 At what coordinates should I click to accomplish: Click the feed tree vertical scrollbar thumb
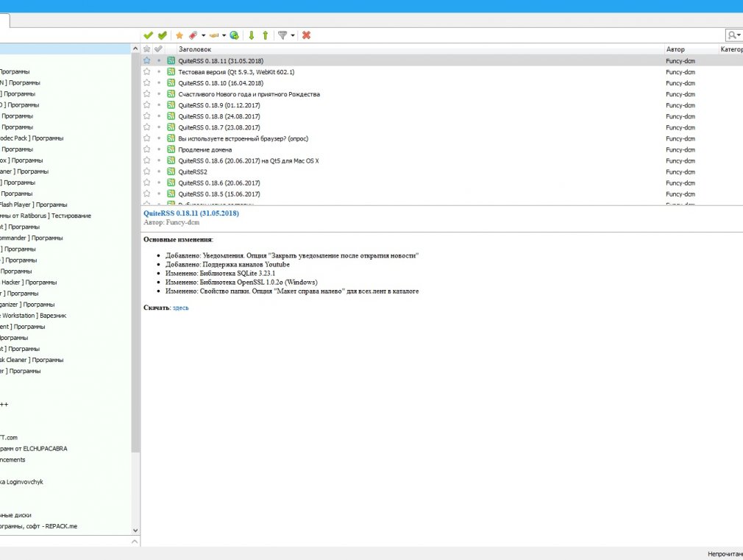pos(135,252)
